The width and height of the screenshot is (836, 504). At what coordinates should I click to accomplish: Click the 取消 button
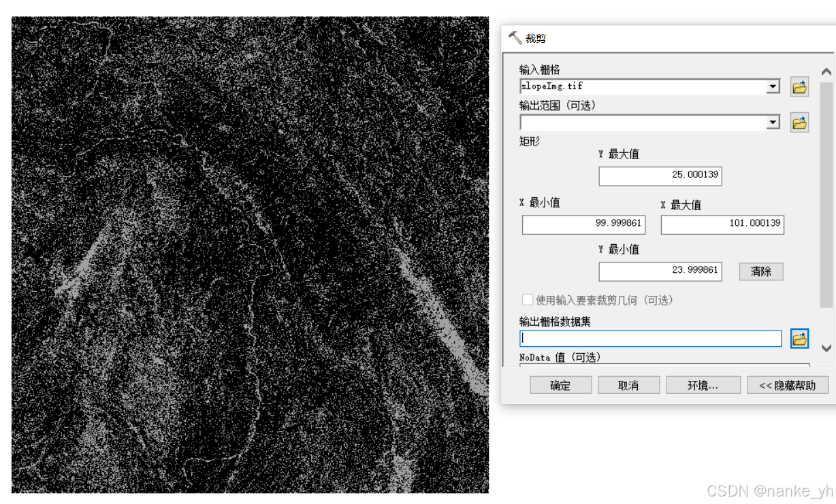coord(628,385)
